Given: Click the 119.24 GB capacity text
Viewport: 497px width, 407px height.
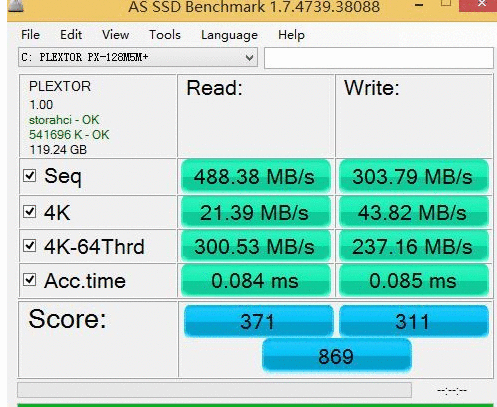Looking at the screenshot, I should [58, 150].
